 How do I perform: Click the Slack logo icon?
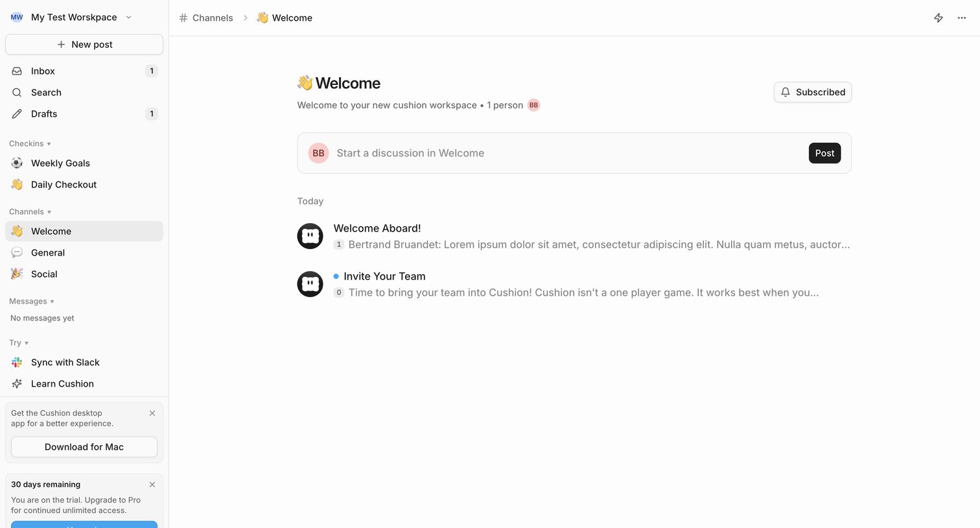coord(17,363)
